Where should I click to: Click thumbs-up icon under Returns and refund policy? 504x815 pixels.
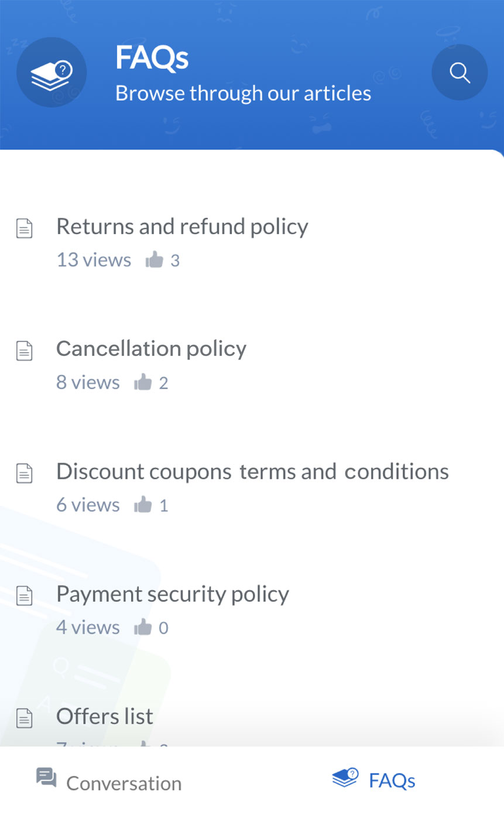[x=154, y=260]
